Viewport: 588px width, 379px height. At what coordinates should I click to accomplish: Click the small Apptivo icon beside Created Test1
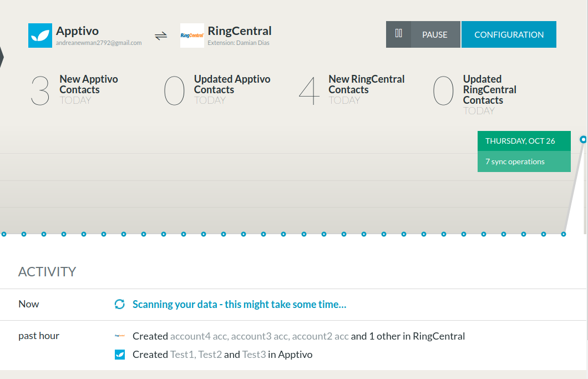pyautogui.click(x=120, y=355)
